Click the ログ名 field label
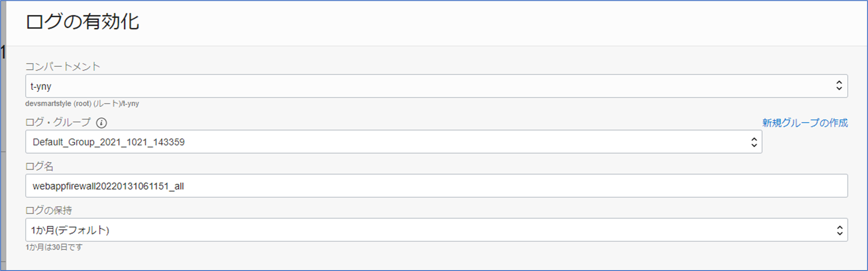Image resolution: width=868 pixels, height=271 pixels. click(39, 166)
